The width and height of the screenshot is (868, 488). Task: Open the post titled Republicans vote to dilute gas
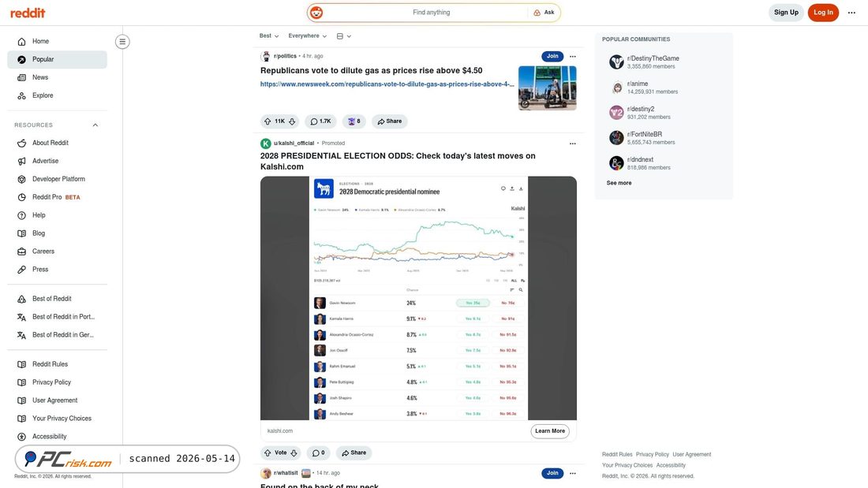371,71
